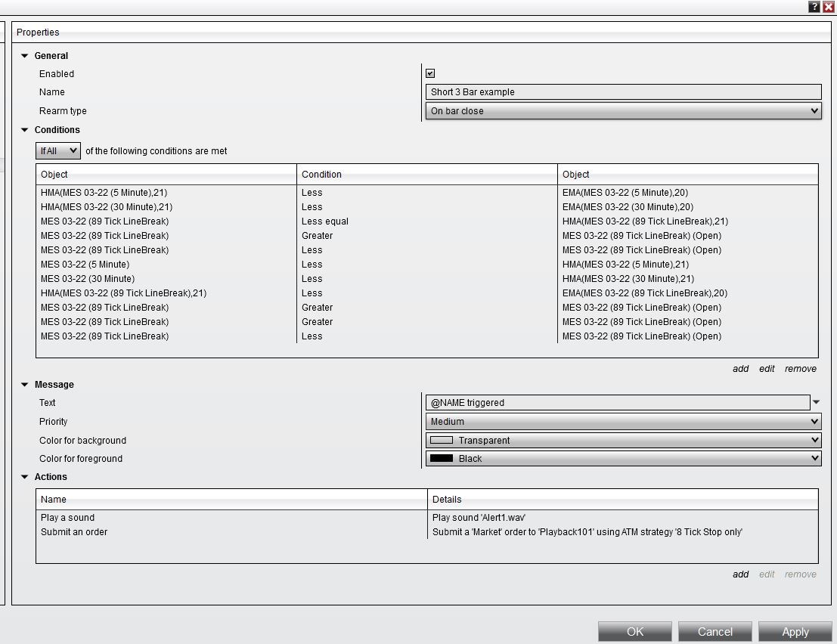Close the dialog with the red X
Image resolution: width=837 pixels, height=644 pixels.
[x=829, y=6]
